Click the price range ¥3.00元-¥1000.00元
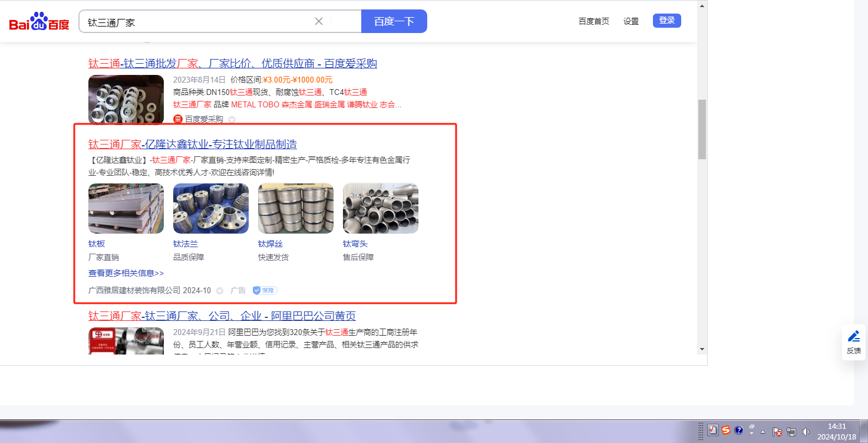The image size is (868, 443). pos(298,80)
